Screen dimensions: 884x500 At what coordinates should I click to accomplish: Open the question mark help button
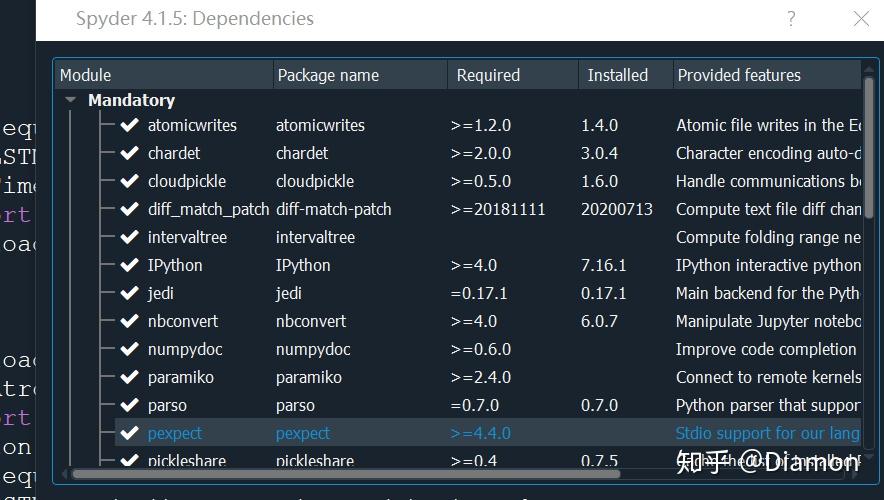(x=792, y=19)
